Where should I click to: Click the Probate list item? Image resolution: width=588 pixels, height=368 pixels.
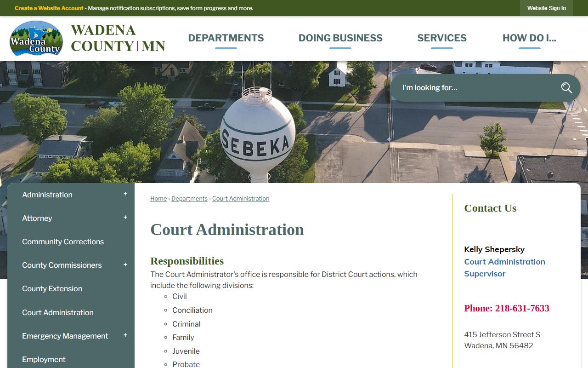click(x=186, y=364)
